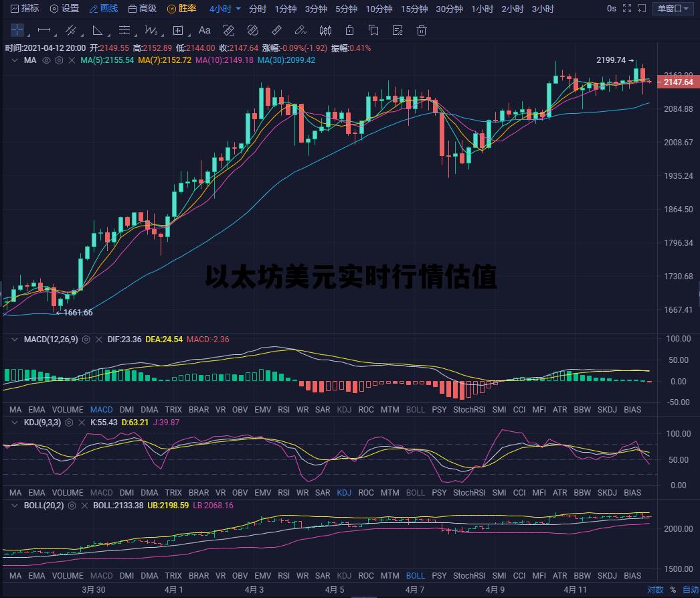Choose the text annotation 'Aa' tool
700x598 pixels.
pos(205,30)
